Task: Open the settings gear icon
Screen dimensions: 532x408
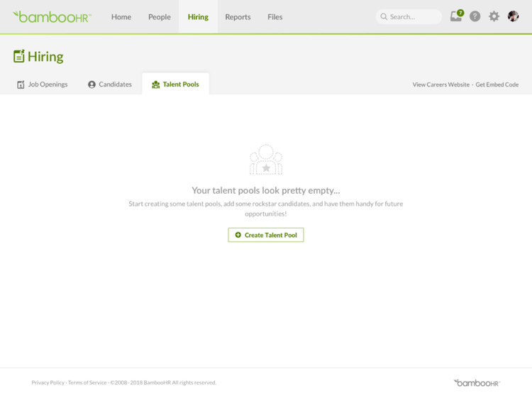Action: click(494, 16)
